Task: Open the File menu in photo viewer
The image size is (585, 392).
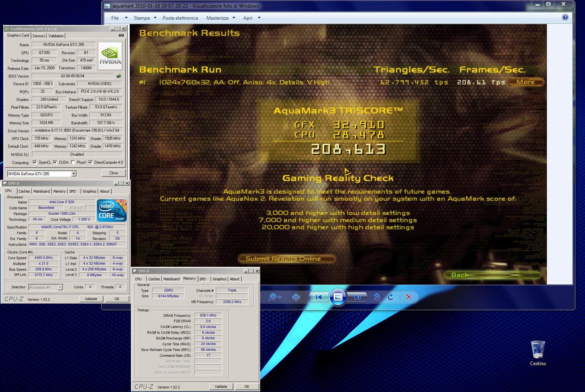Action: click(119, 18)
